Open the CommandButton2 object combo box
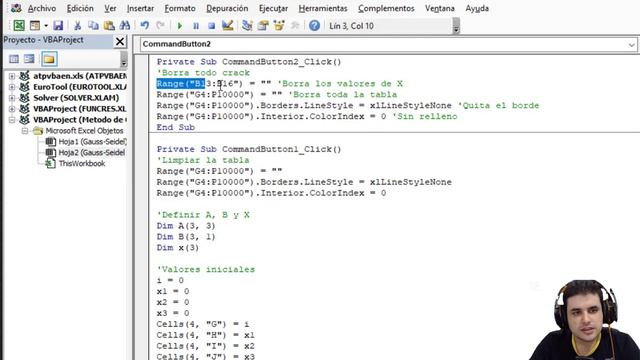Viewport: 640px width, 360px height. click(x=388, y=44)
